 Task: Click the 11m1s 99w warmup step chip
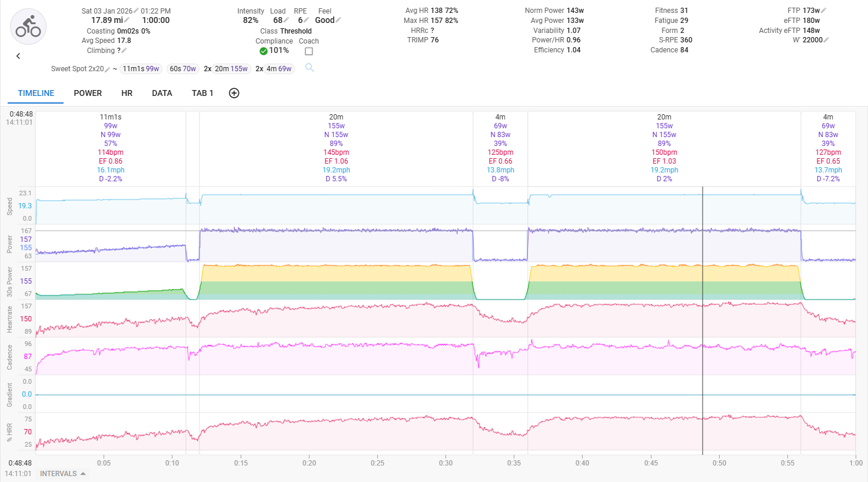click(x=141, y=69)
